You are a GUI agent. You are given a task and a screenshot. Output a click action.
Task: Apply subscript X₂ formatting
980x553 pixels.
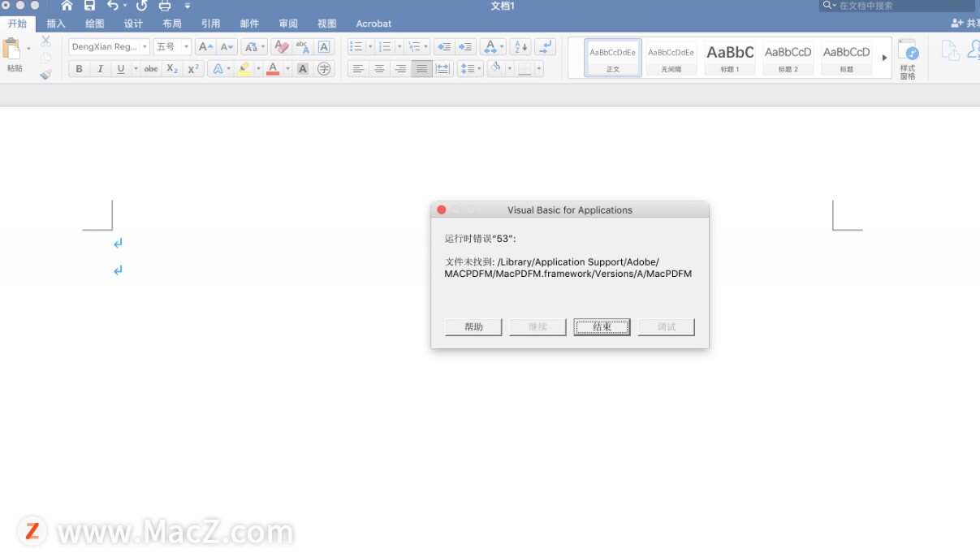click(x=172, y=69)
